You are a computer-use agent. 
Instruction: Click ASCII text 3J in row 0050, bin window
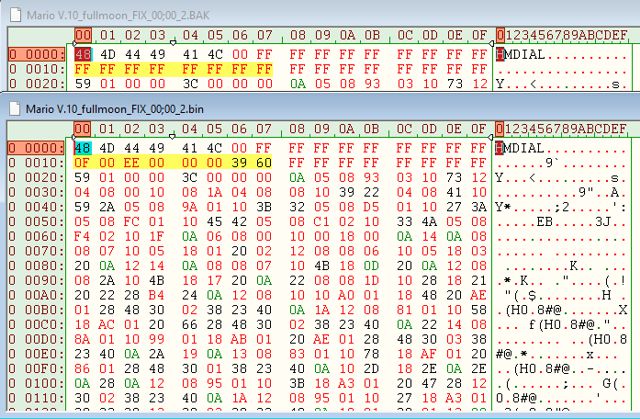(x=602, y=222)
